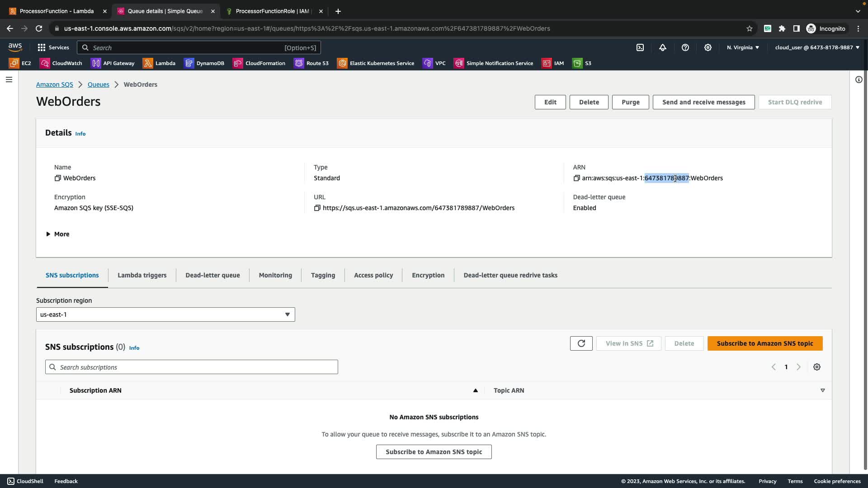The width and height of the screenshot is (868, 488).
Task: Sort by Subscription ARN column arrow
Action: pyautogui.click(x=475, y=390)
